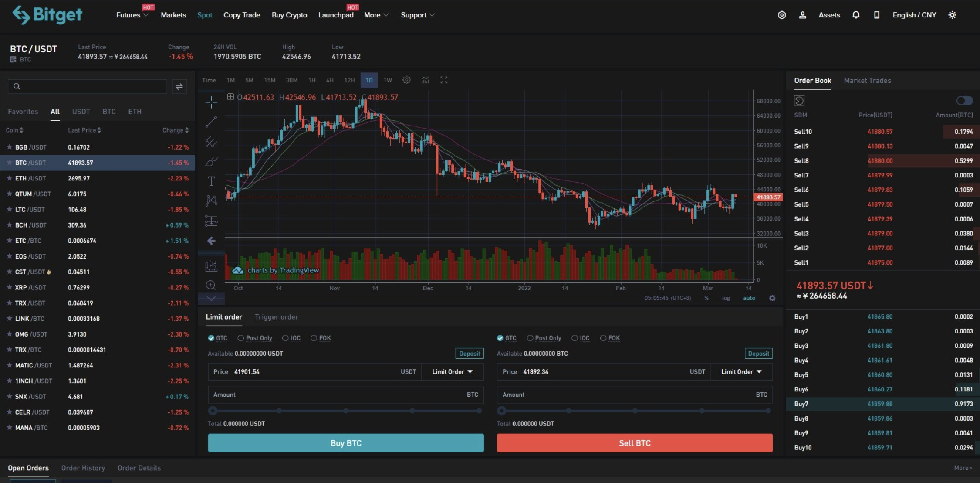This screenshot has width=980, height=483.
Task: Open buy panel Limit Order dropdown
Action: tap(452, 371)
